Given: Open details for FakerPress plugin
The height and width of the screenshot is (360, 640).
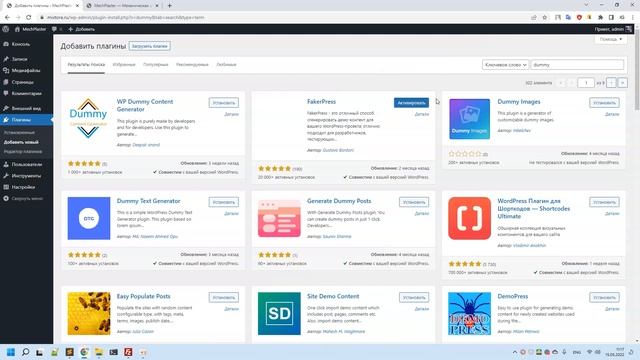Looking at the screenshot, I should [422, 114].
